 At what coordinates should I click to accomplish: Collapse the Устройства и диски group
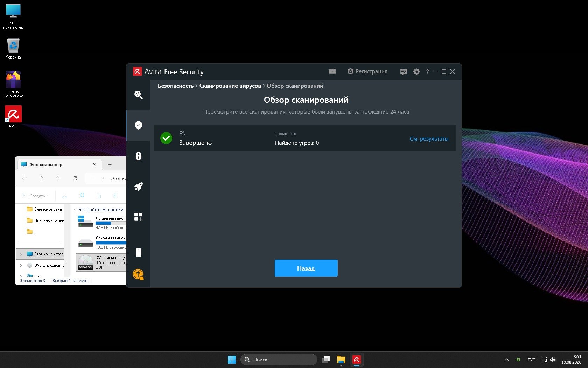point(75,210)
